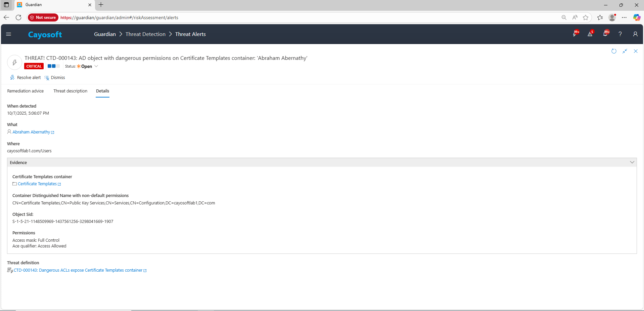644x311 pixels.
Task: Click the threat alerts lightning icon in header
Action: tap(575, 34)
